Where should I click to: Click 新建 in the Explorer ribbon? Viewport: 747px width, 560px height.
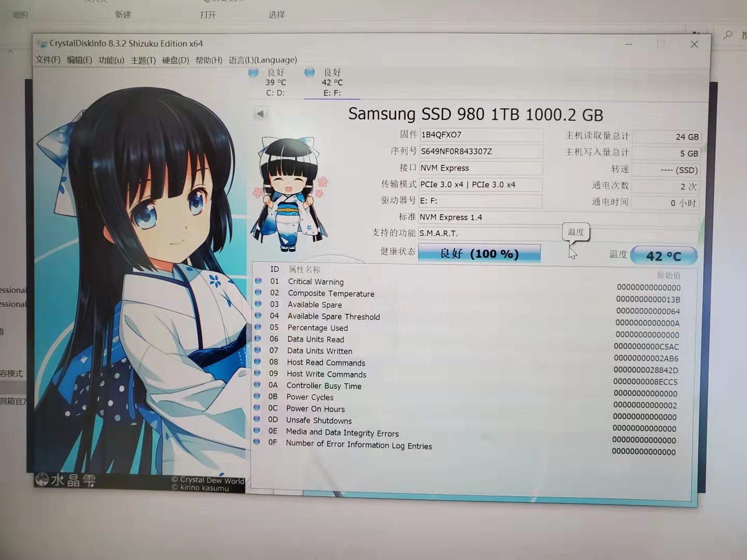pyautogui.click(x=123, y=15)
